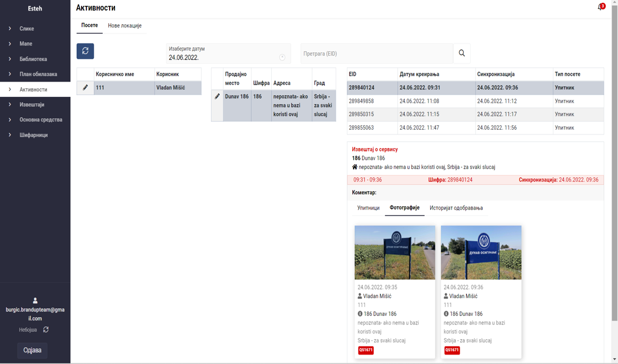Click the red Q51671 tag on first photo
This screenshot has width=618, height=364.
(x=365, y=350)
